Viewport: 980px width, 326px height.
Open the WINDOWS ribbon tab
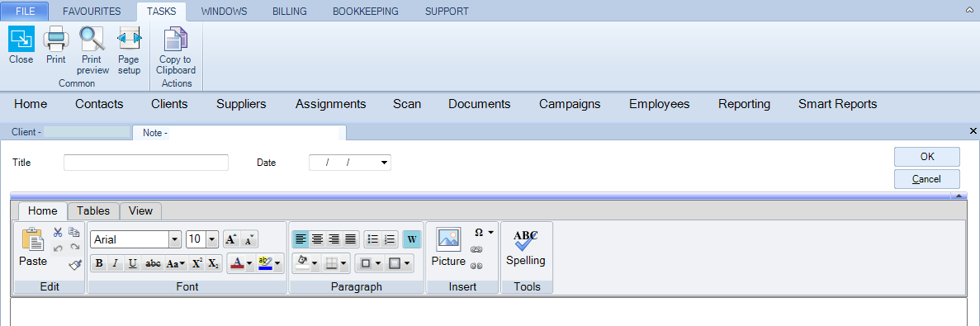[225, 12]
